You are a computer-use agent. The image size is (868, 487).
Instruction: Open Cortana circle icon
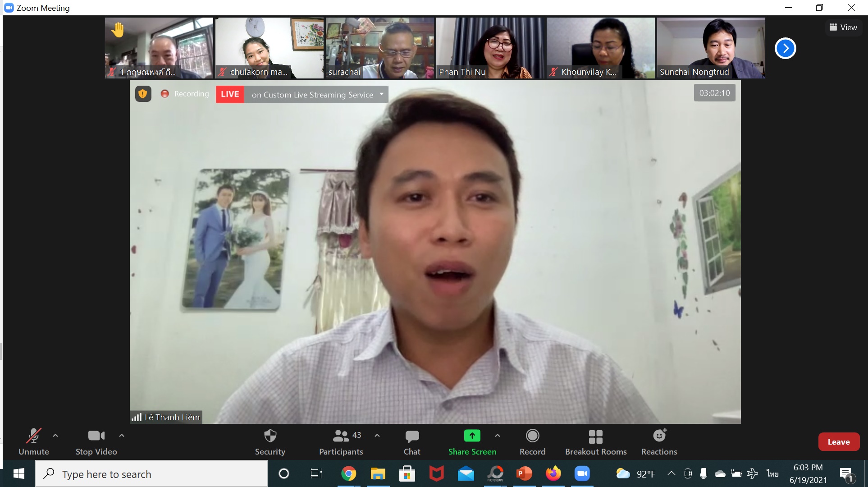284,473
